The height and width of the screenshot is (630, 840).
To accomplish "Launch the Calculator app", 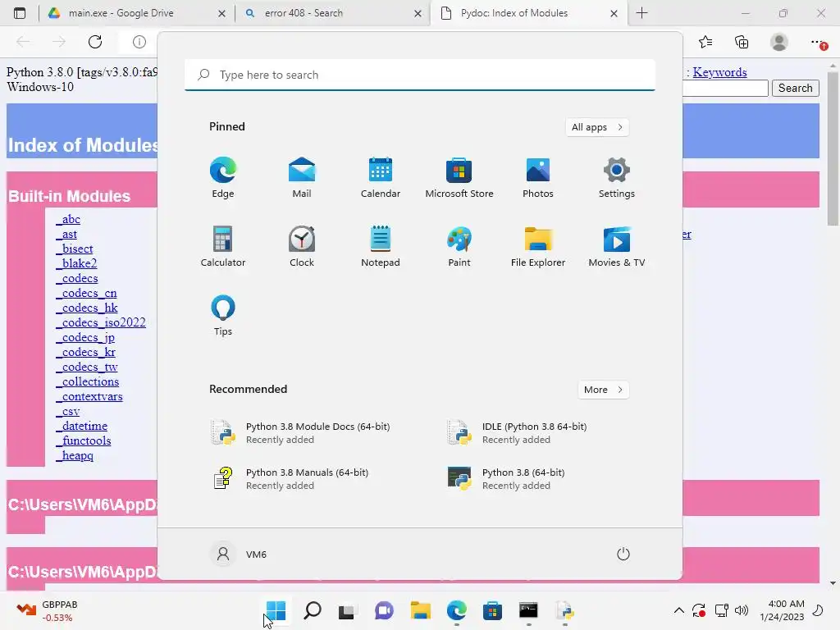I will click(223, 246).
